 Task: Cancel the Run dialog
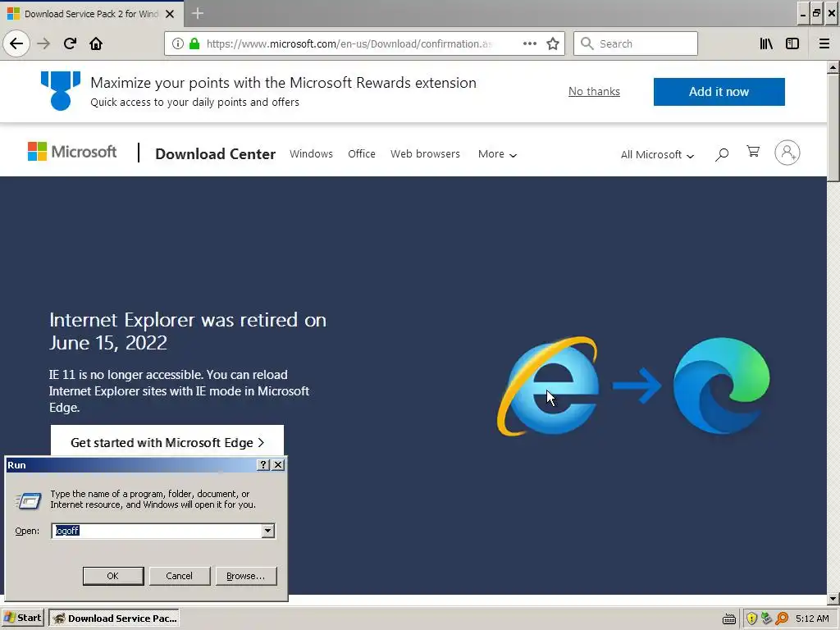tap(180, 576)
